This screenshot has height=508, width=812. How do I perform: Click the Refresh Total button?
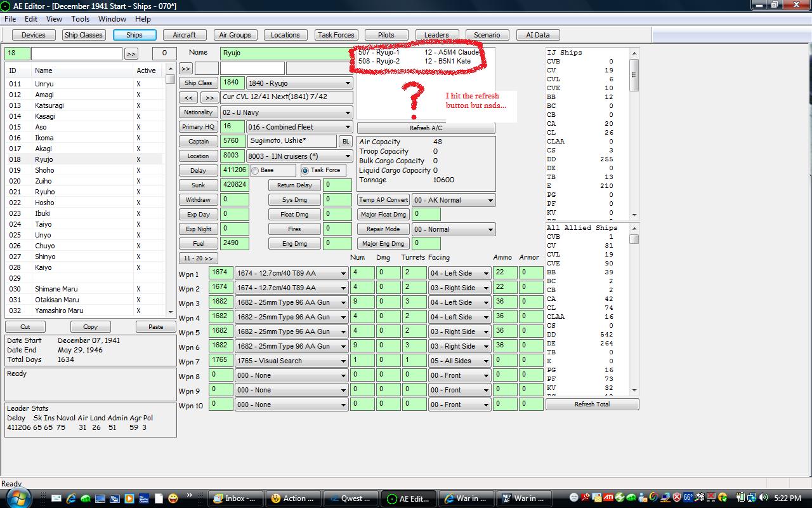click(x=592, y=404)
